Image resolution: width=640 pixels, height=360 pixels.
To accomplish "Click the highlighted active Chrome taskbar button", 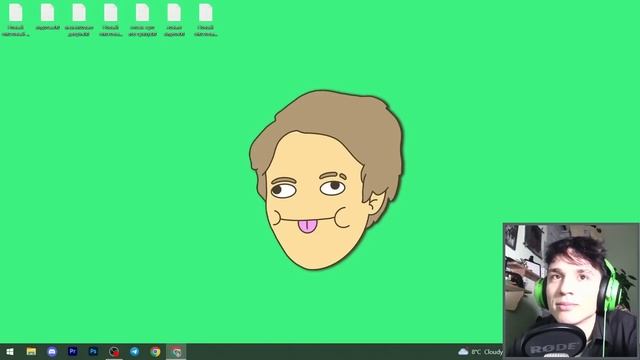I will (x=176, y=351).
